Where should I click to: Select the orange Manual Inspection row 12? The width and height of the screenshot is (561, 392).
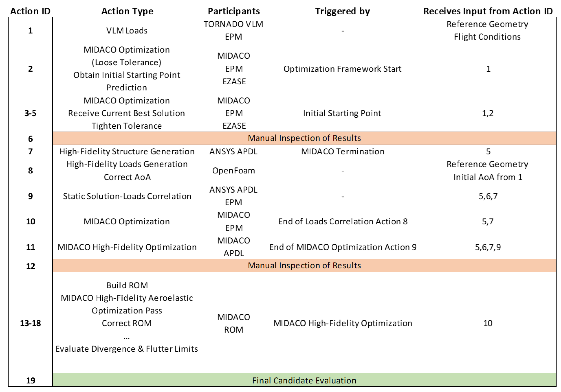pyautogui.click(x=304, y=266)
